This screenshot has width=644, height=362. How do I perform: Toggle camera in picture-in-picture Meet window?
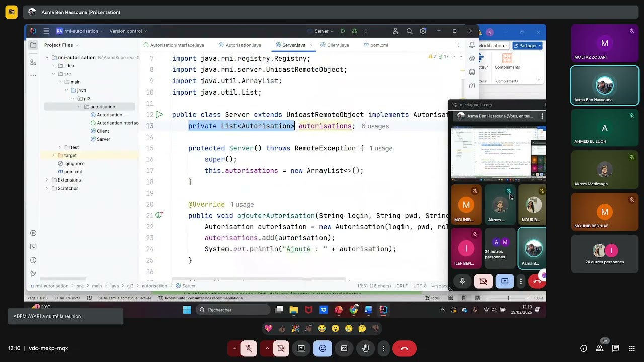[x=484, y=281]
